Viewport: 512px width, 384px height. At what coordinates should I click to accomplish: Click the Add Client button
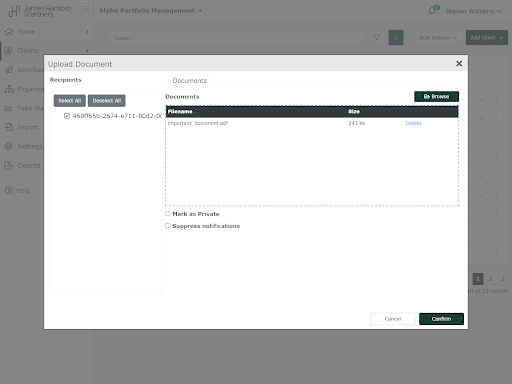coord(487,38)
